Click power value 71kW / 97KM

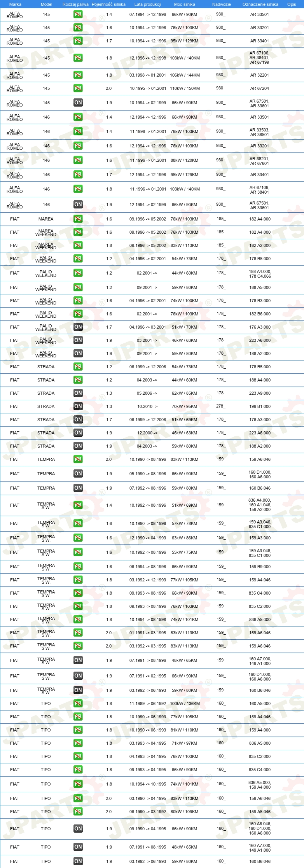point(185,743)
